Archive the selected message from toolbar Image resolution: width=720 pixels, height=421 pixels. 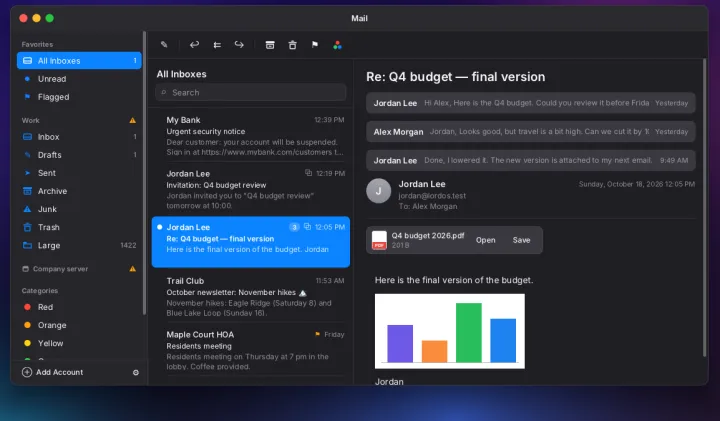[x=270, y=45]
